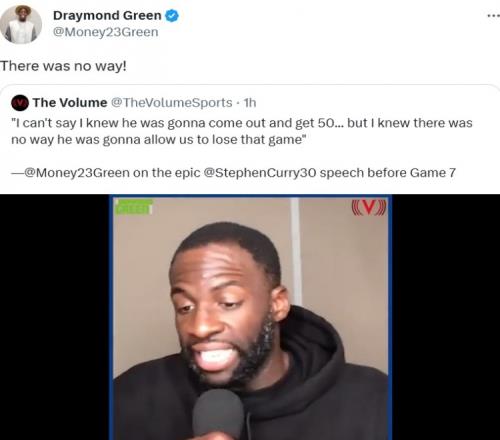Image resolution: width=500 pixels, height=440 pixels.
Task: Click the blue verified badge
Action: click(172, 16)
